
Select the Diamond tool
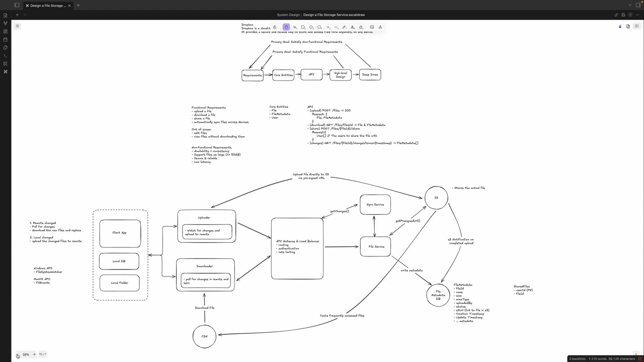[311, 27]
